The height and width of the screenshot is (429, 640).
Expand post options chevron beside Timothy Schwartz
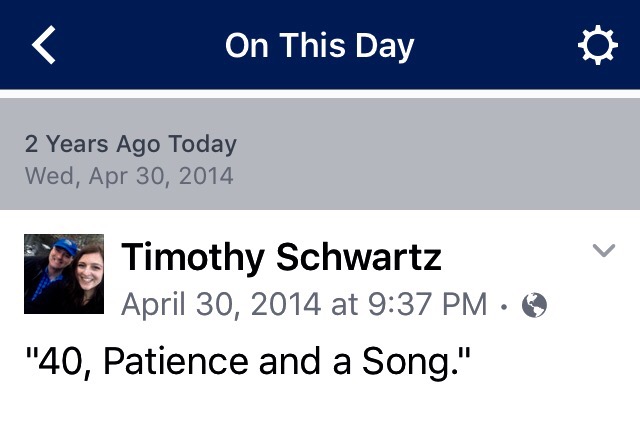pos(604,251)
